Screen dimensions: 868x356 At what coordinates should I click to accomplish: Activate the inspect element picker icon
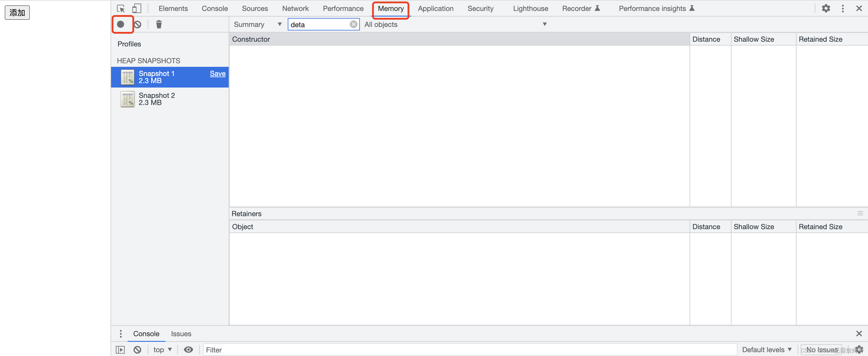click(121, 9)
